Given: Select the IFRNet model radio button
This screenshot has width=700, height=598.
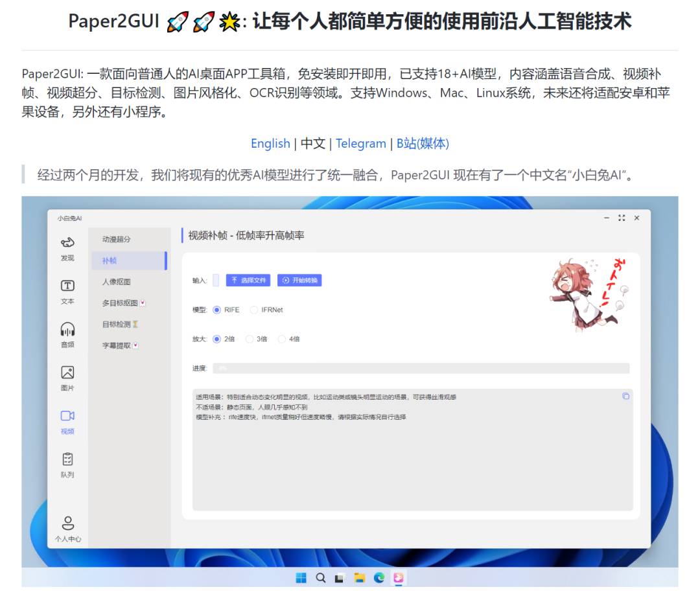Looking at the screenshot, I should point(254,310).
